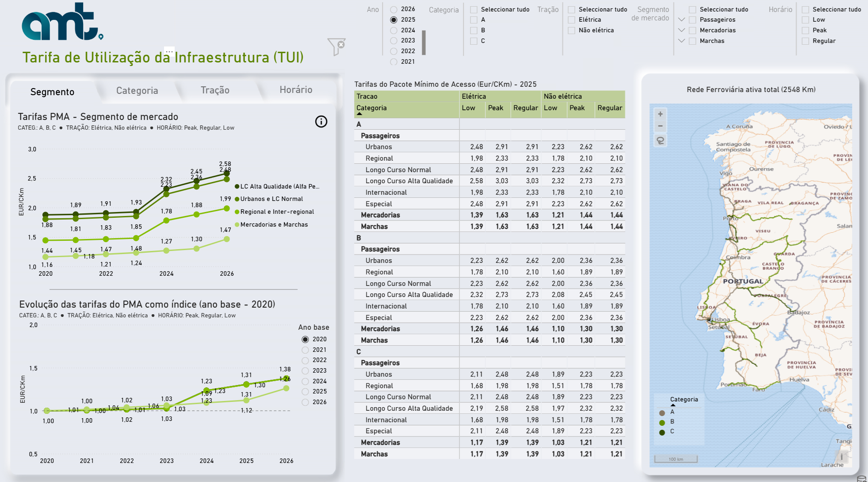Click the Regional e Inter-regional legend entry

click(x=275, y=212)
